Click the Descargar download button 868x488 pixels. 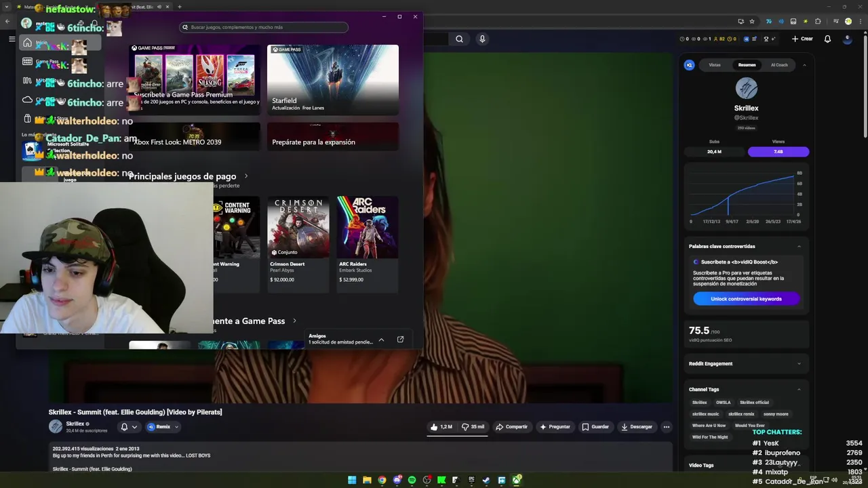[636, 427]
